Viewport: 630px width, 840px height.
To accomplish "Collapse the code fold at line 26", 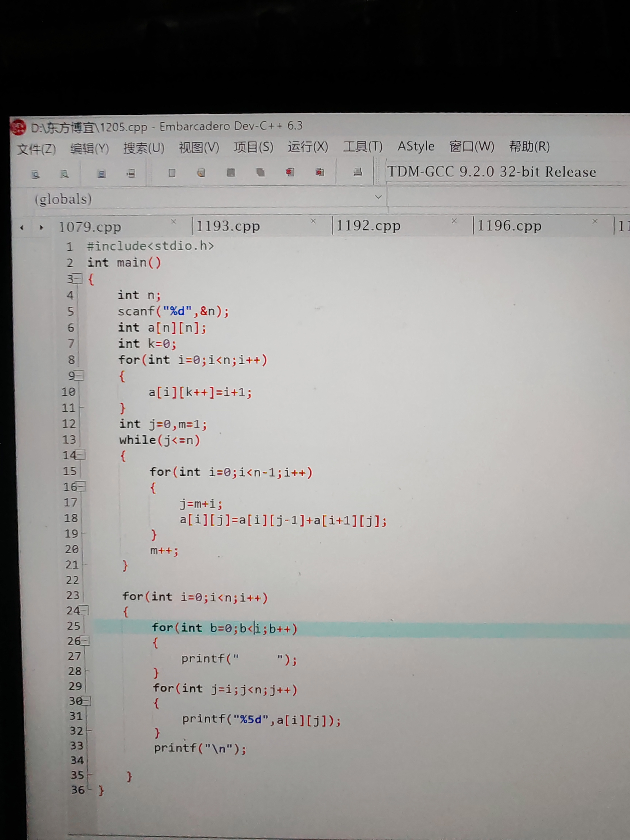I will [x=85, y=641].
